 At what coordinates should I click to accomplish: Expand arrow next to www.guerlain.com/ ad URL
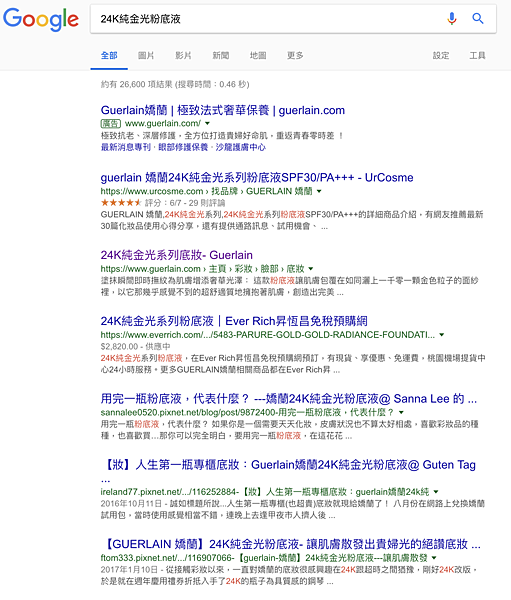pos(207,123)
